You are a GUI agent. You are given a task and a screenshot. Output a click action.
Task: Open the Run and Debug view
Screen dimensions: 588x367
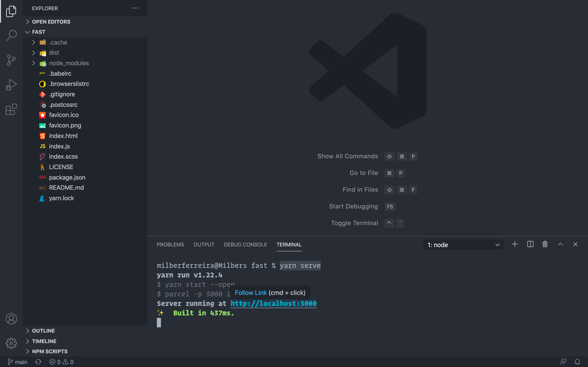click(x=11, y=85)
